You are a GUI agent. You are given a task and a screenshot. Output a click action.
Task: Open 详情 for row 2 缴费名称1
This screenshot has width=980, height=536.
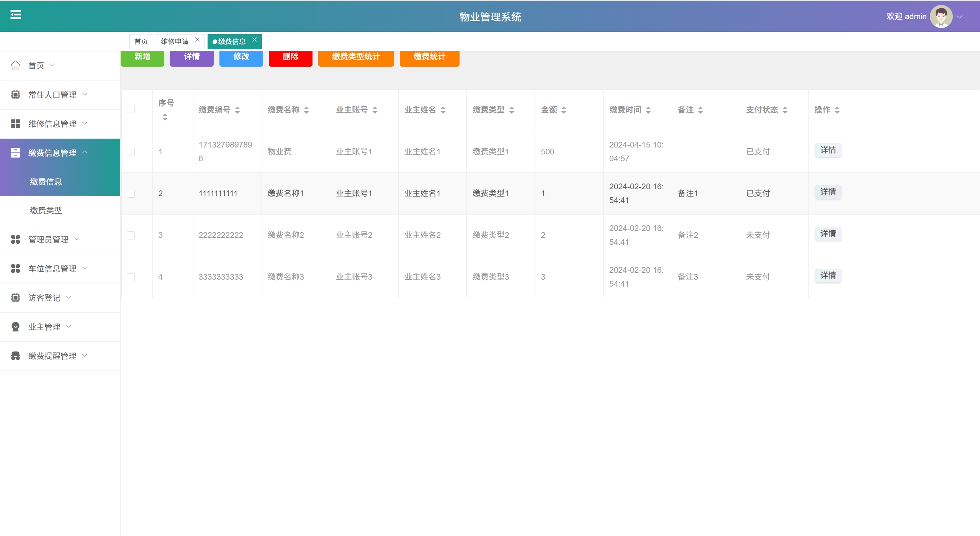(x=828, y=192)
